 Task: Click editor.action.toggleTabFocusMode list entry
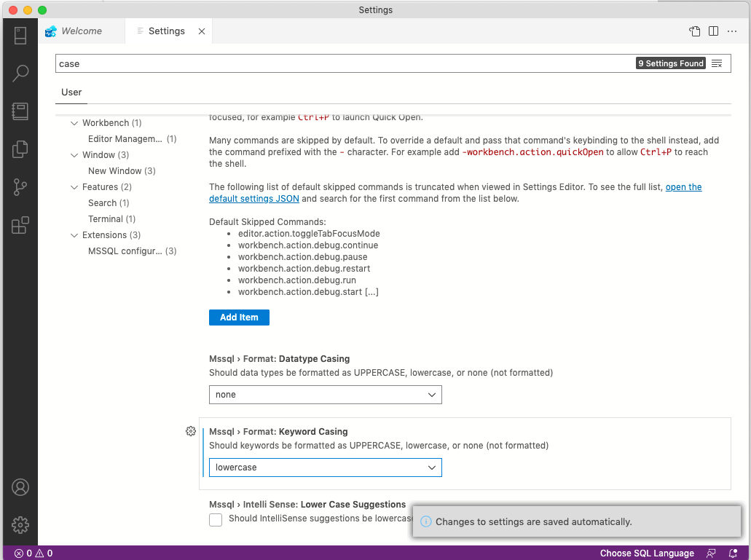coord(309,234)
